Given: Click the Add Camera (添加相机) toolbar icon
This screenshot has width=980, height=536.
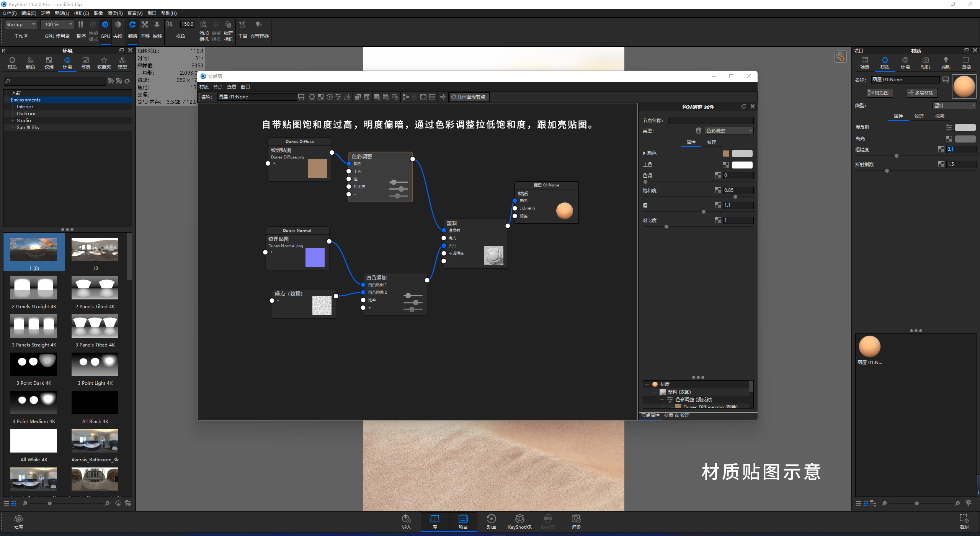Looking at the screenshot, I should (x=204, y=25).
